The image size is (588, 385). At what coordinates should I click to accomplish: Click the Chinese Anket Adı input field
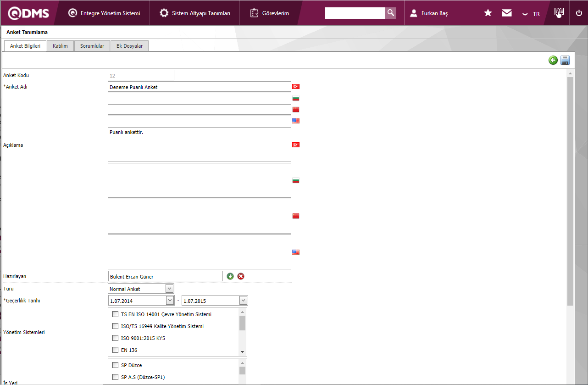(200, 109)
